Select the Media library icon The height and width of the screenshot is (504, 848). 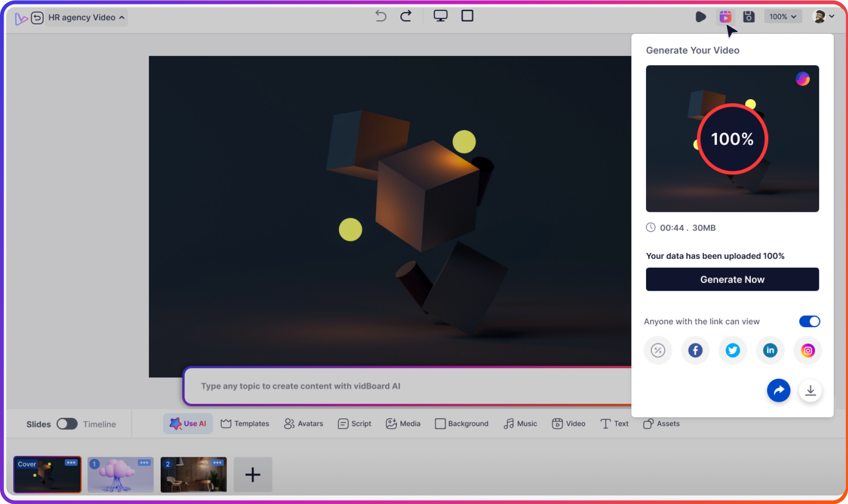coord(392,423)
